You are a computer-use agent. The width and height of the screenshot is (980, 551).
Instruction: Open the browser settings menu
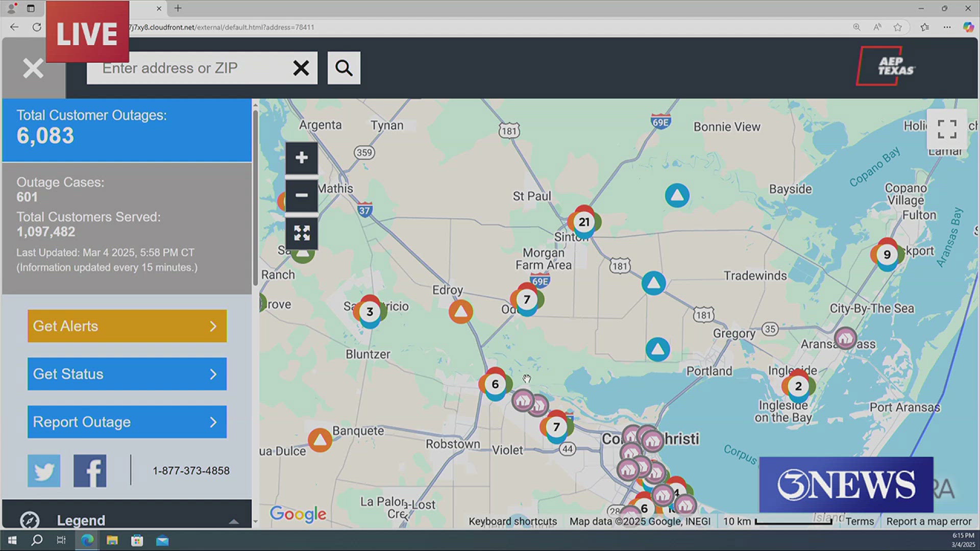[x=947, y=27]
